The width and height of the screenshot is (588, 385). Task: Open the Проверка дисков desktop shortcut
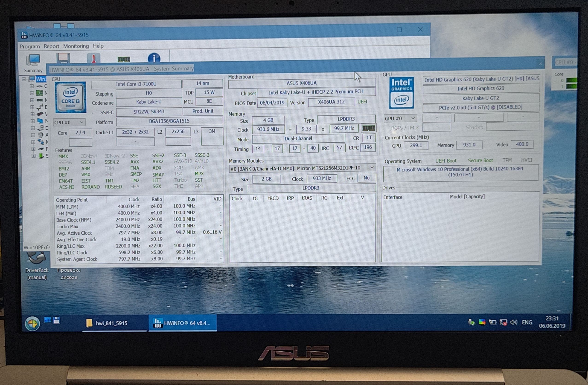pyautogui.click(x=69, y=273)
